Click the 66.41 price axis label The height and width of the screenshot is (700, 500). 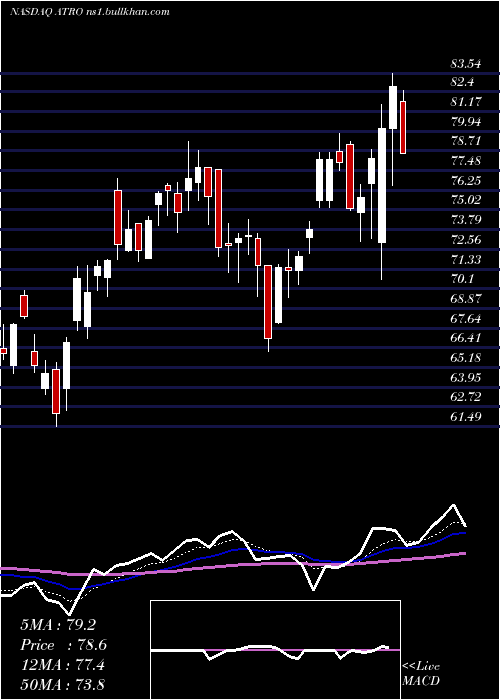tap(466, 338)
